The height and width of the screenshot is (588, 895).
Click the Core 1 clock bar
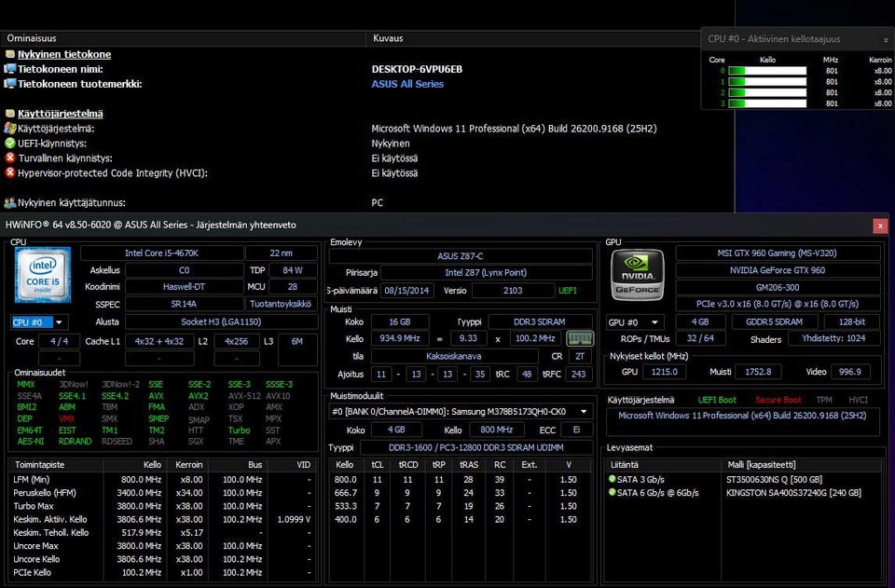(767, 82)
